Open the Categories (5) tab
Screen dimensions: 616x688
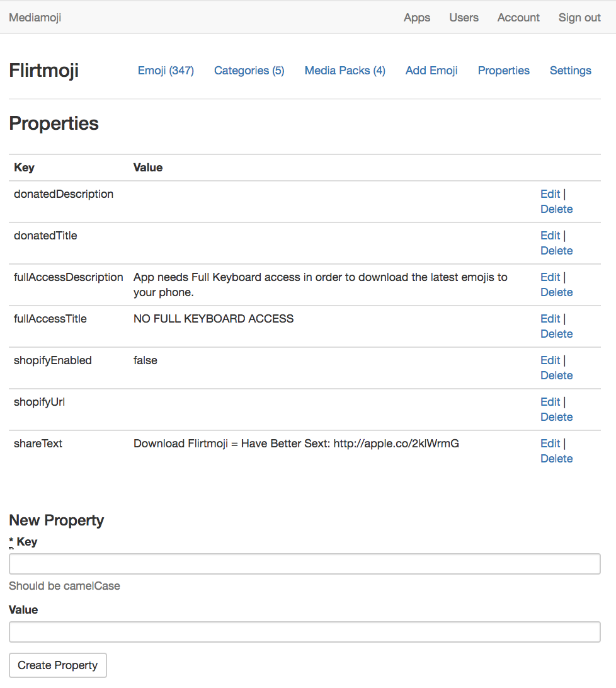click(x=249, y=71)
